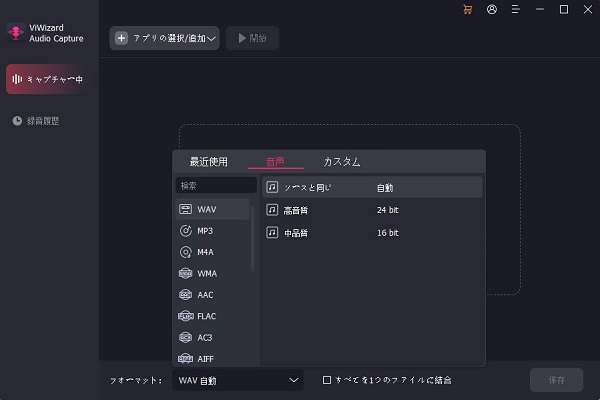Open the フォーマット WAV 自動 dropdown

click(x=238, y=380)
